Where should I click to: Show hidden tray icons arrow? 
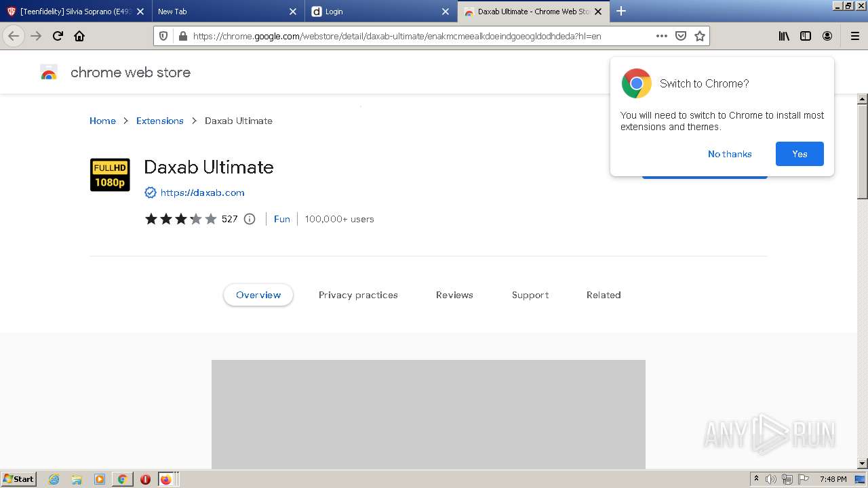coord(756,479)
